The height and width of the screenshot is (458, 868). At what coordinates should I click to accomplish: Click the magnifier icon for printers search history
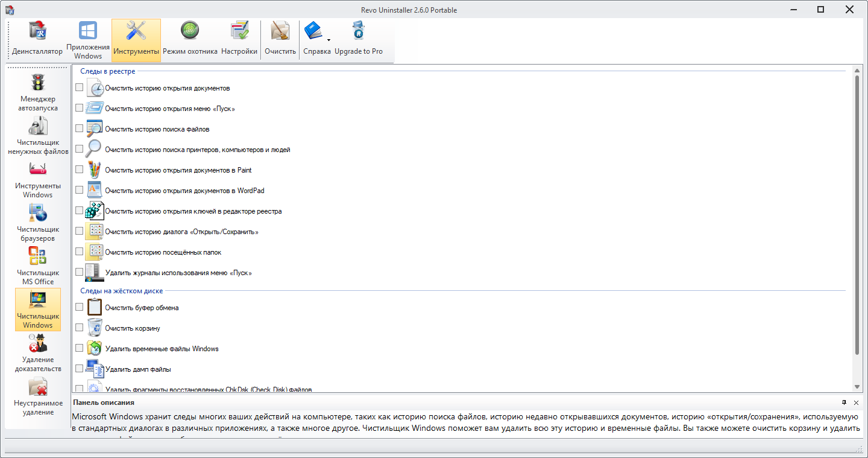(x=95, y=149)
